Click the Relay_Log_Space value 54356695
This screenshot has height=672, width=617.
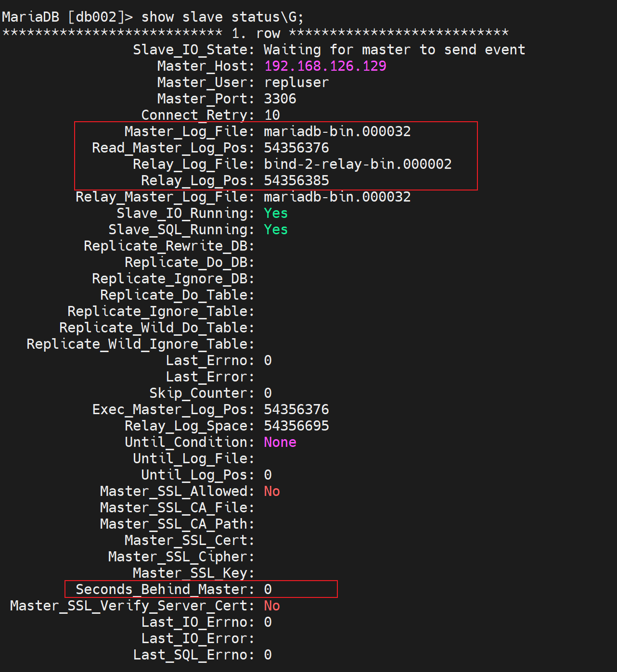pos(296,426)
